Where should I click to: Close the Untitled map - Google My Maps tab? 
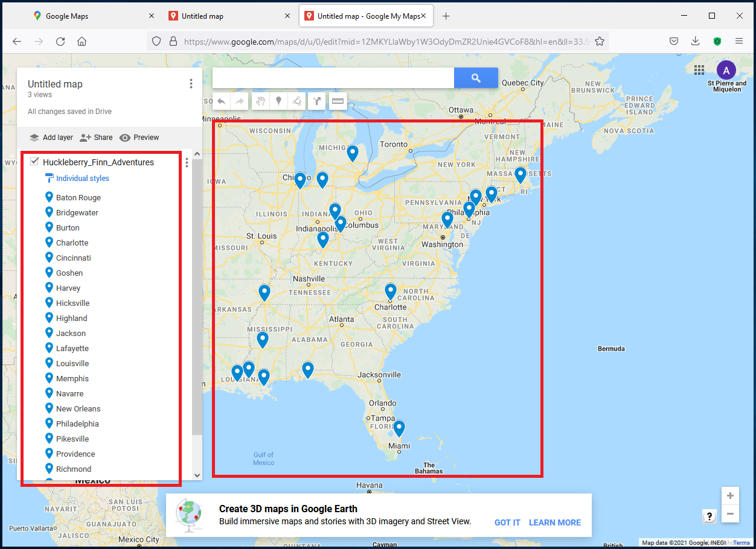423,16
